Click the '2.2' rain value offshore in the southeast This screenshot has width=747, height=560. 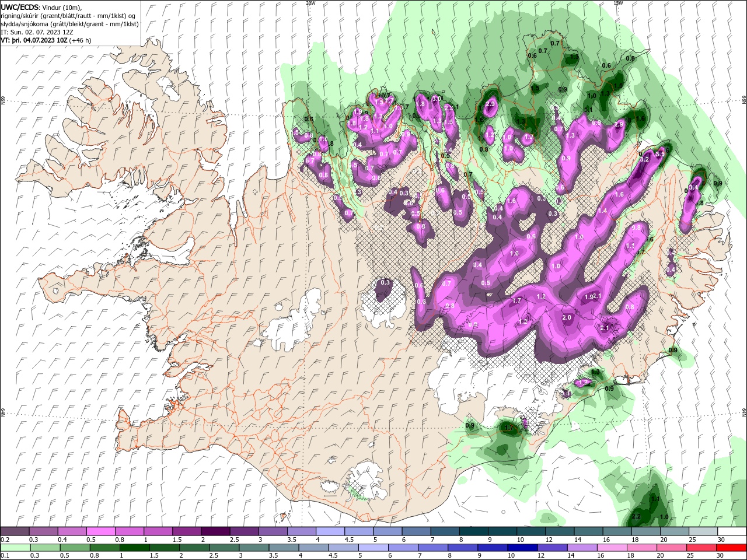click(637, 517)
